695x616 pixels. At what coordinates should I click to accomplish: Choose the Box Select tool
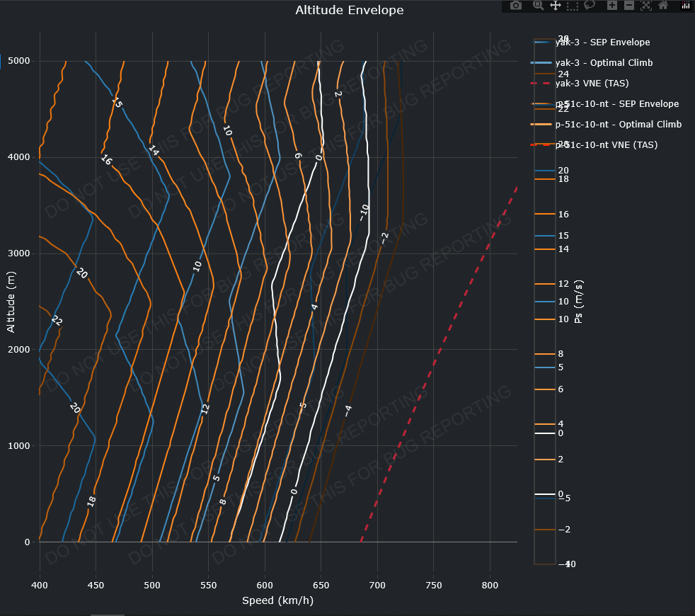pos(573,6)
